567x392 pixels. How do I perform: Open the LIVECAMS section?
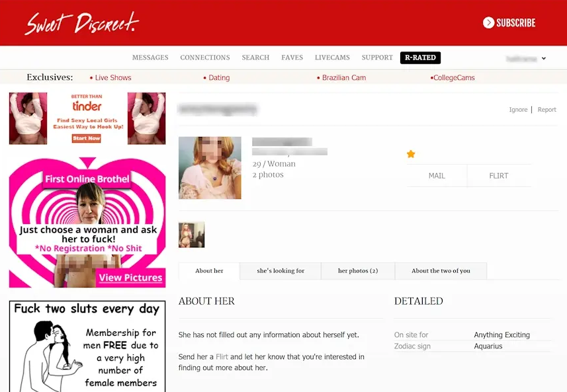332,58
